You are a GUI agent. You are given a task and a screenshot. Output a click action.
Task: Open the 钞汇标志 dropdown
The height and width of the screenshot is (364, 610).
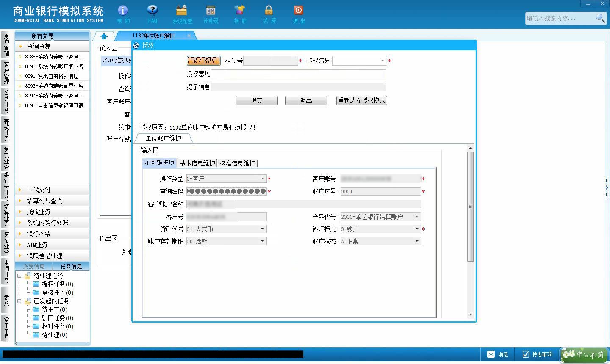point(417,229)
